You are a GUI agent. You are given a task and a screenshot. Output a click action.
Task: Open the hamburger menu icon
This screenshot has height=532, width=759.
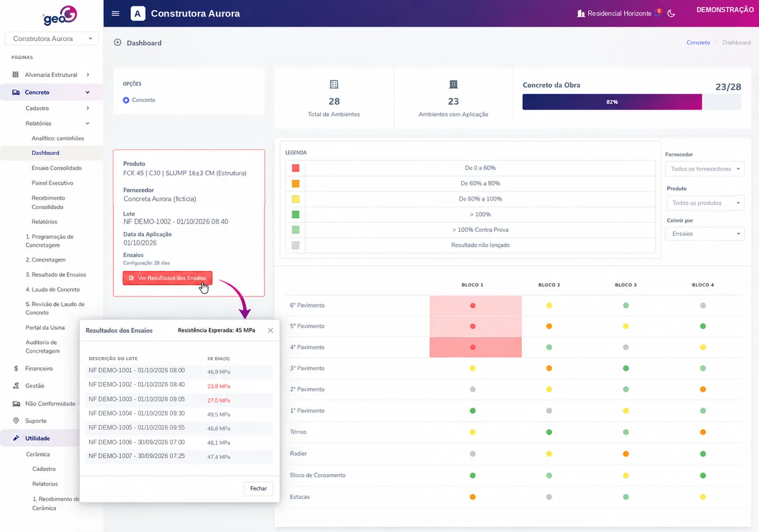coord(115,14)
